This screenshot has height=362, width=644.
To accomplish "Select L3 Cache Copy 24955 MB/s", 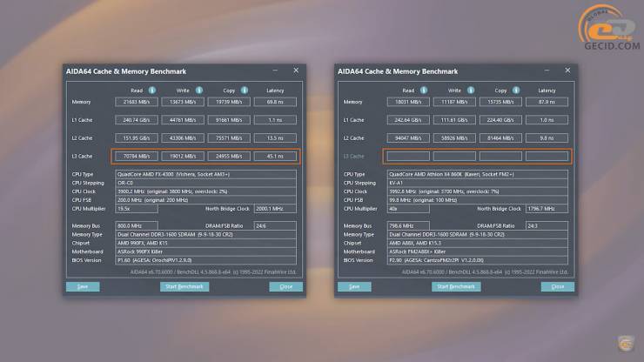I will [x=229, y=156].
